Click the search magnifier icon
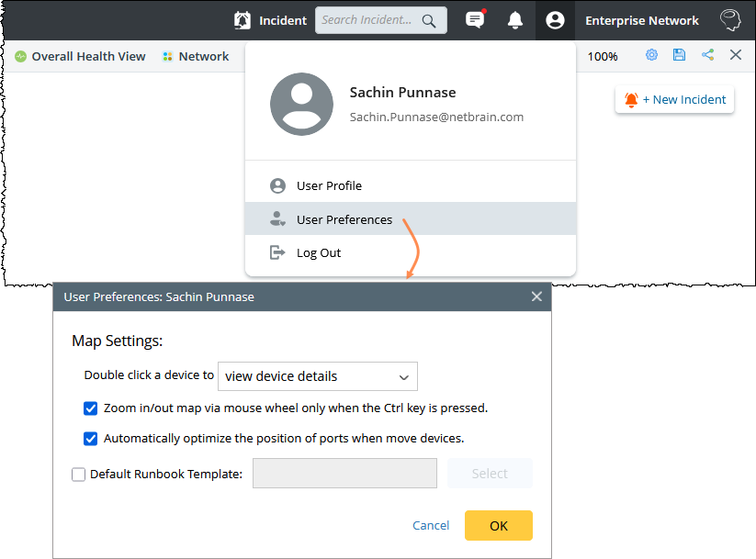The width and height of the screenshot is (756, 559). (x=429, y=20)
